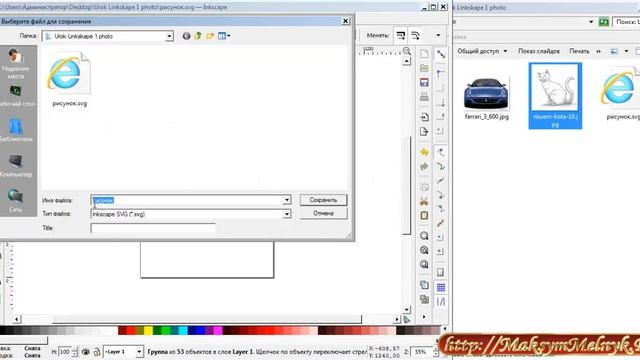Toggle snap to grids button
Viewport: 640px width, 360px height.
441,287
